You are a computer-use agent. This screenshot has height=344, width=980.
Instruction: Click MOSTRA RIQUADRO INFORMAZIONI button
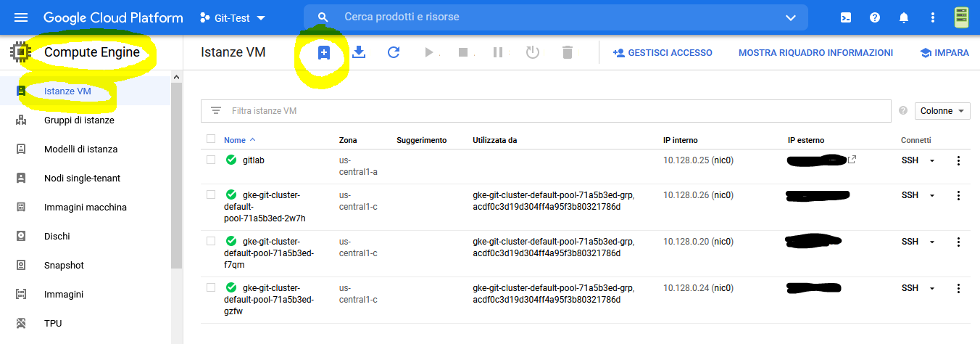click(815, 53)
